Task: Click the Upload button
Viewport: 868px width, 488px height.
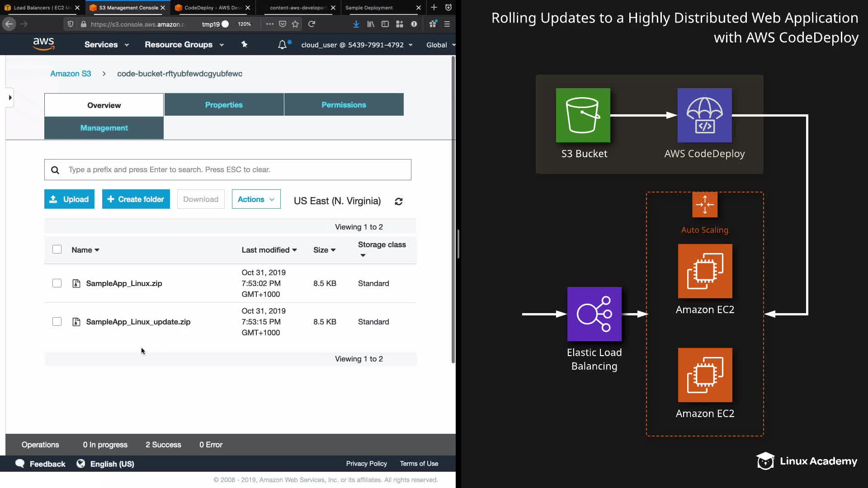Action: (69, 199)
